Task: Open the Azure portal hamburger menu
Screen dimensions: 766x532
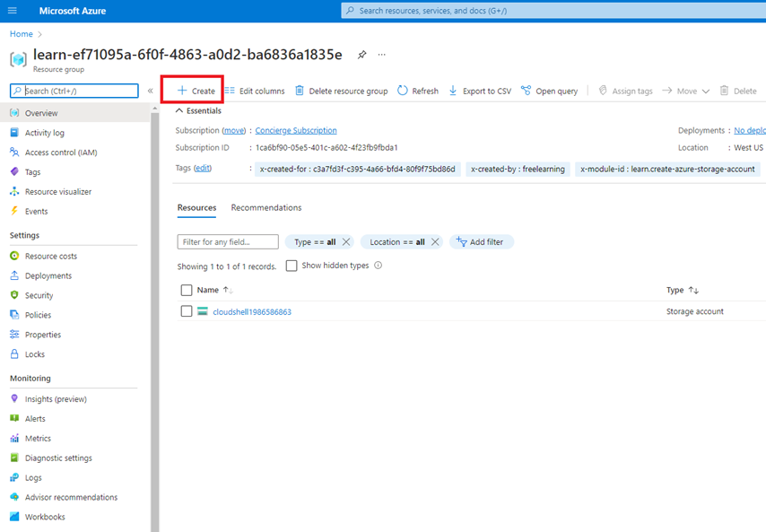Action: click(13, 11)
